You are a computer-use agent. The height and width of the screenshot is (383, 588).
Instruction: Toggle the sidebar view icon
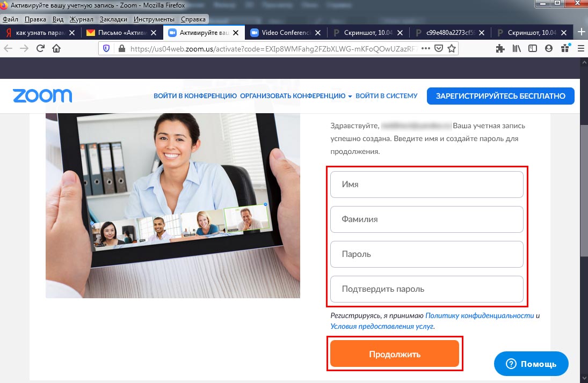coord(532,48)
